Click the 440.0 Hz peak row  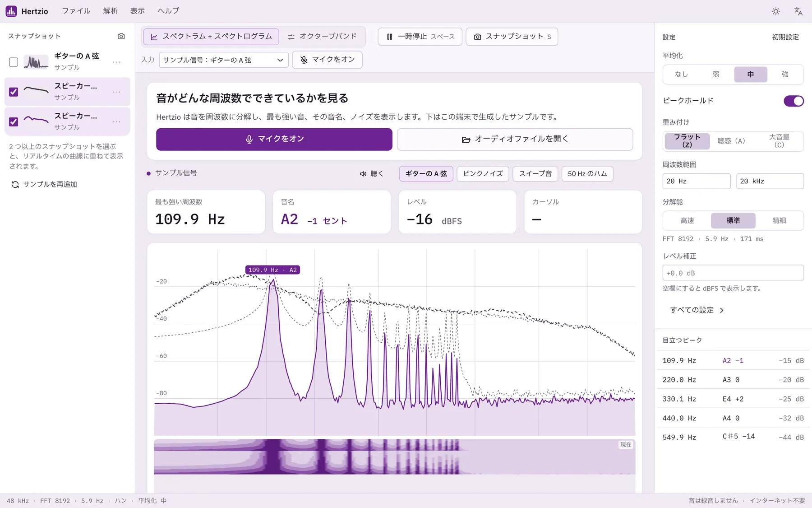733,418
